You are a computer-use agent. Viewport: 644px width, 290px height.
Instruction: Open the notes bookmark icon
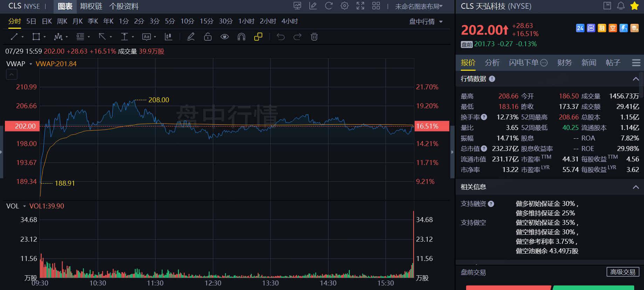pyautogui.click(x=607, y=6)
